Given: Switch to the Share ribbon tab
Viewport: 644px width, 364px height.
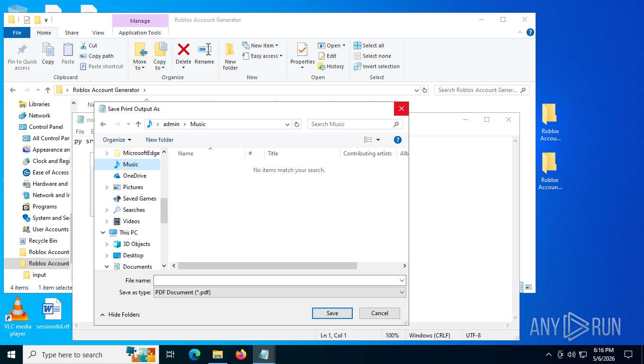Looking at the screenshot, I should 72,33.
